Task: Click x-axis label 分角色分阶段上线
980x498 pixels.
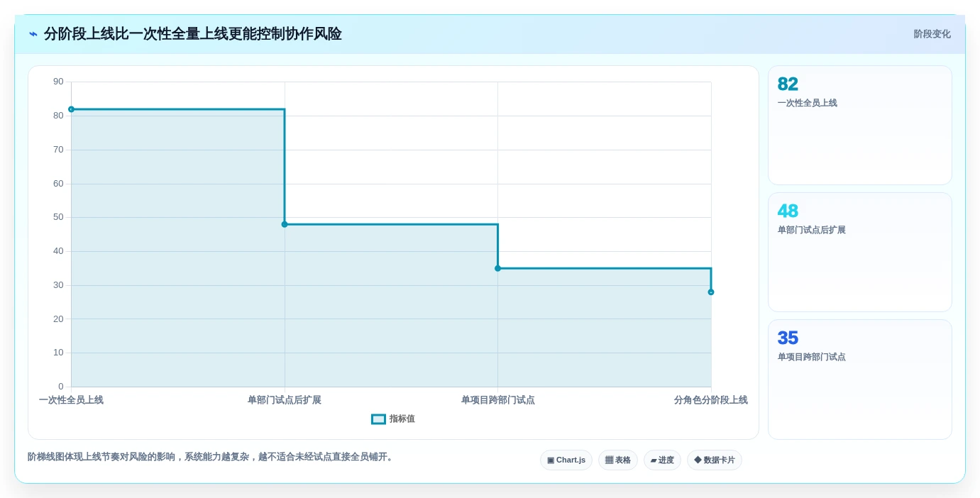Action: pos(711,400)
